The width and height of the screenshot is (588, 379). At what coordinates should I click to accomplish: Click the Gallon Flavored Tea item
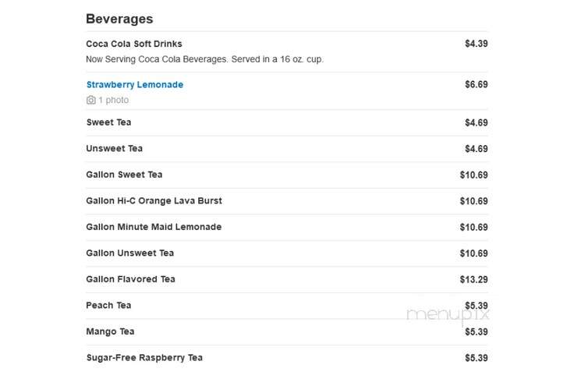[x=130, y=279]
